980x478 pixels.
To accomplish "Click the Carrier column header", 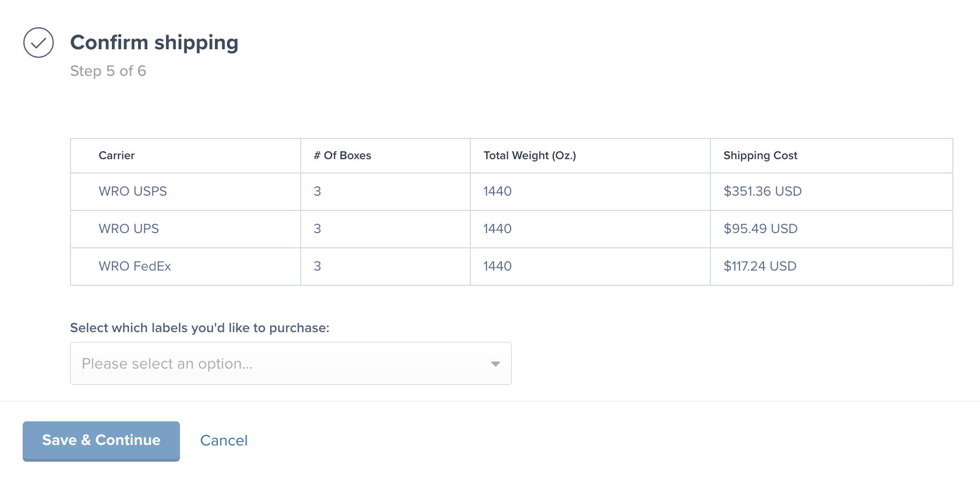I will click(x=116, y=155).
